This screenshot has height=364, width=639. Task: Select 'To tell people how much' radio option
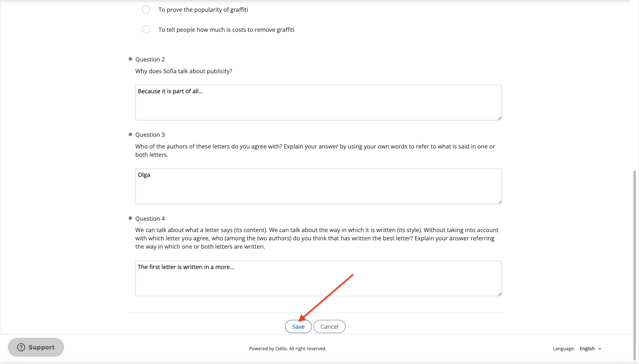coord(146,29)
